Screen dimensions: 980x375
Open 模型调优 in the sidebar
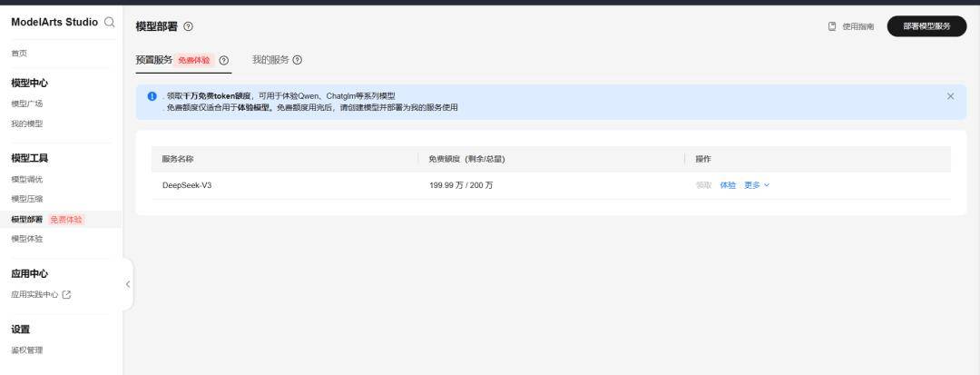tap(27, 180)
